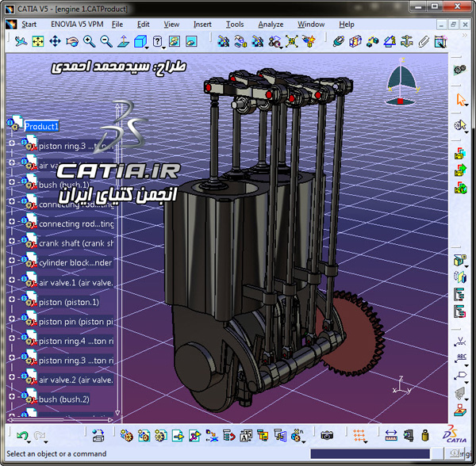The height and width of the screenshot is (466, 476).
Task: Click the CATIA logo icon in bottom toolbar
Action: point(455,435)
